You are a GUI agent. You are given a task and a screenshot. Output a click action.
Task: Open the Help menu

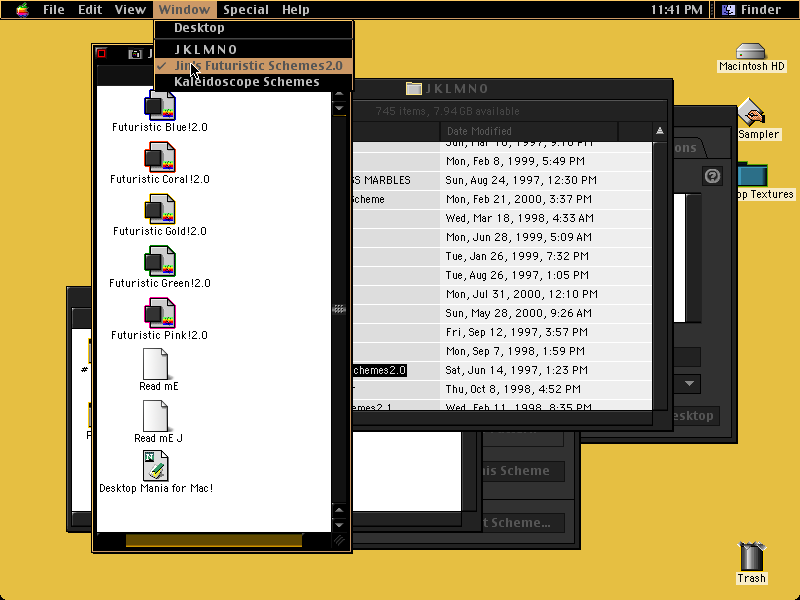point(295,10)
